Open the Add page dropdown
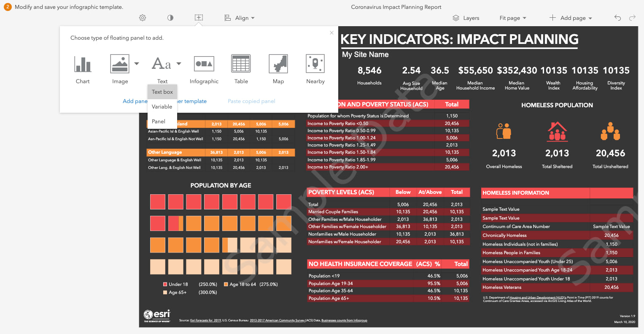 571,18
